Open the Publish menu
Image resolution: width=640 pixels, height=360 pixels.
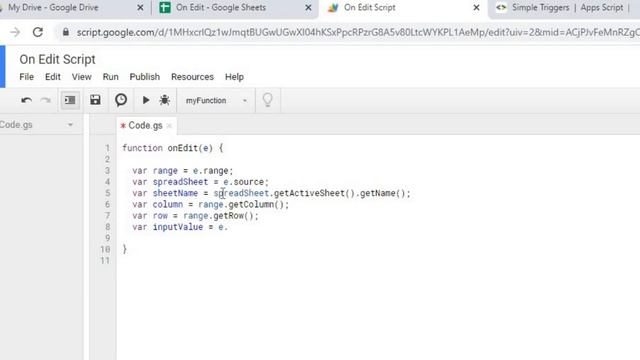click(144, 77)
